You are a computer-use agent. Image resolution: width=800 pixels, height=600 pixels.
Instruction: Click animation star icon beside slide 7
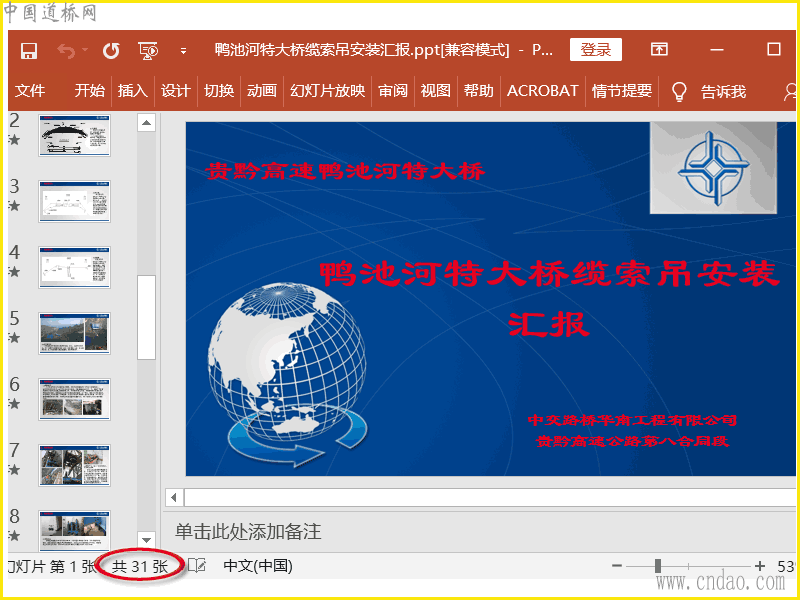pos(14,469)
